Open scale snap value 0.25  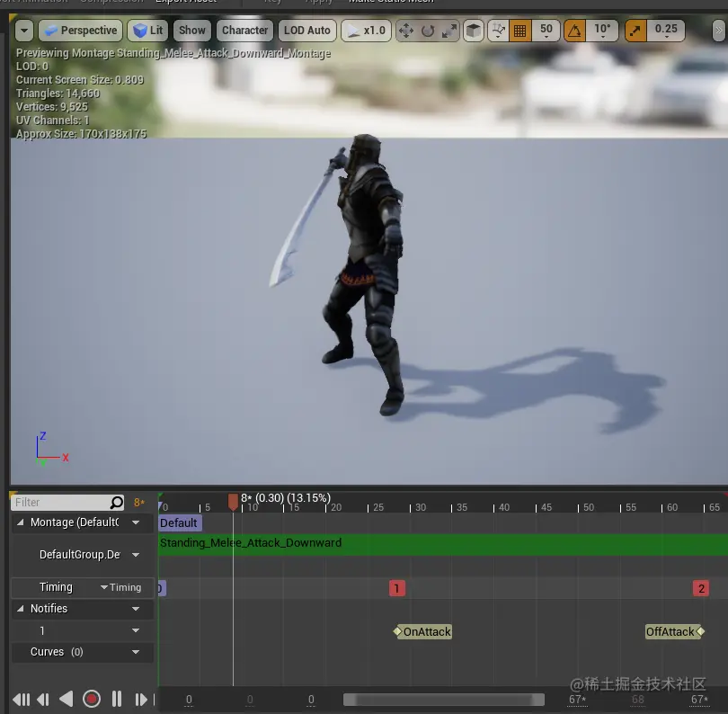pyautogui.click(x=666, y=31)
